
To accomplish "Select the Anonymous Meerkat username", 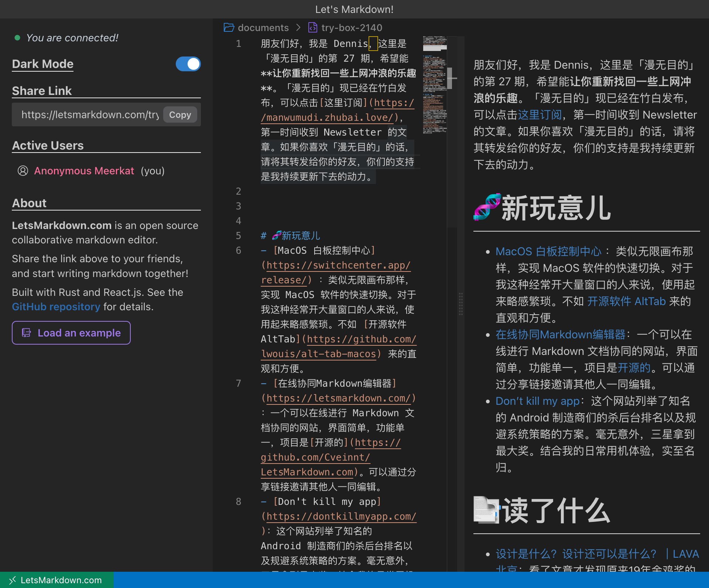I will tap(84, 171).
